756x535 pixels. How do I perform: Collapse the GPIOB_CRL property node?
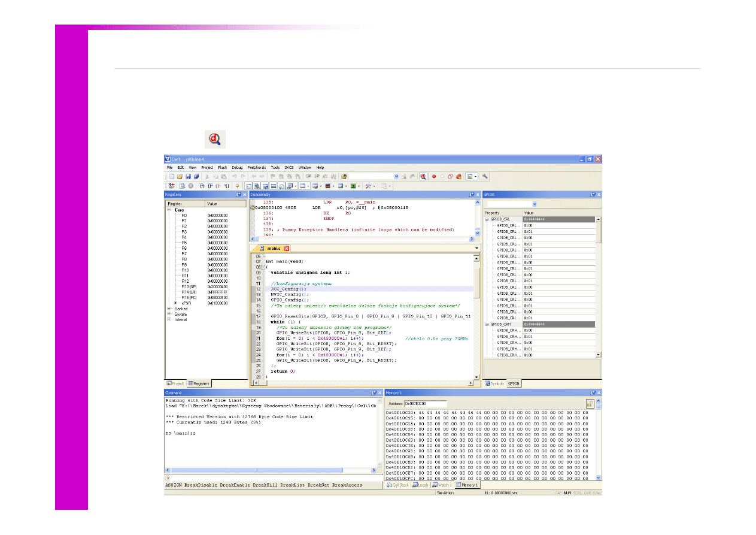pyautogui.click(x=487, y=219)
